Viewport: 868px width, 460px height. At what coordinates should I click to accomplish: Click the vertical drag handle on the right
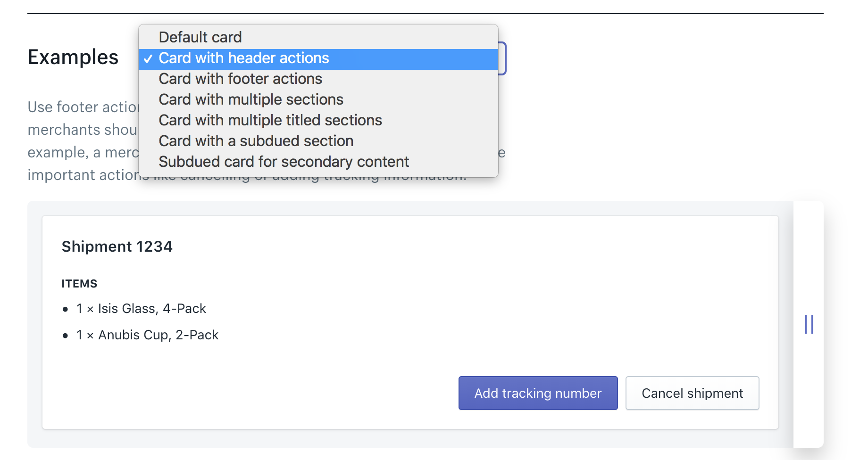[x=810, y=324]
